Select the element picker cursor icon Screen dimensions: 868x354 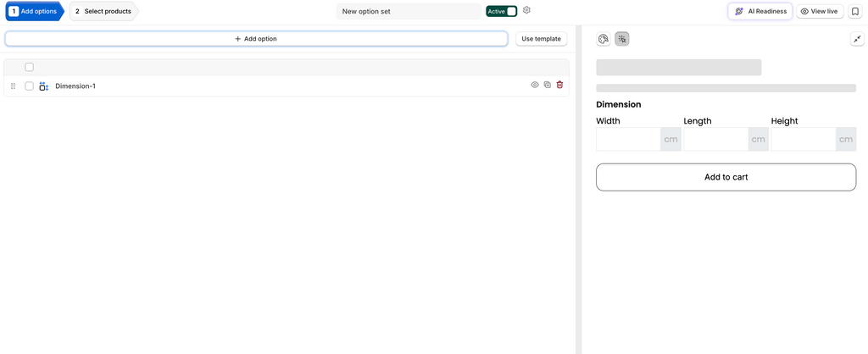622,39
